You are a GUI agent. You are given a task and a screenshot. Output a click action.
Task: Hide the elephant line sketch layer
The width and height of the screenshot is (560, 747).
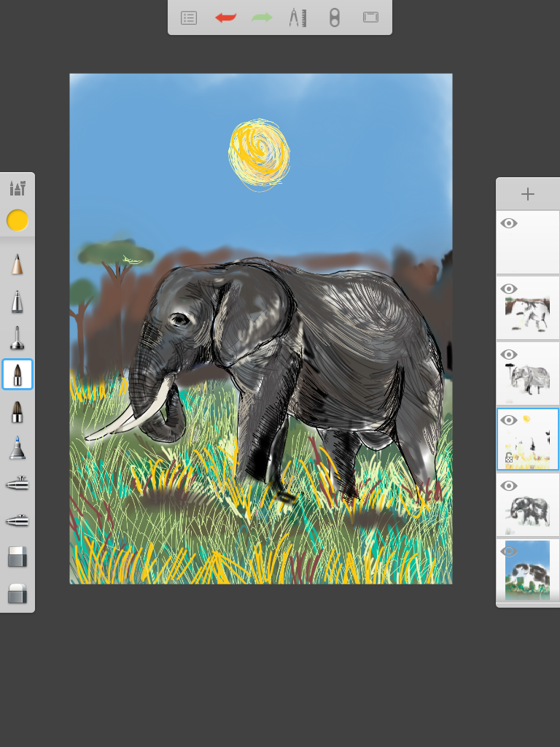coord(508,355)
